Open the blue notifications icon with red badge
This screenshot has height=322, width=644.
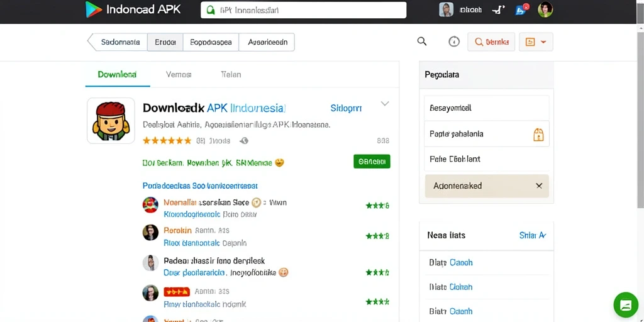521,9
